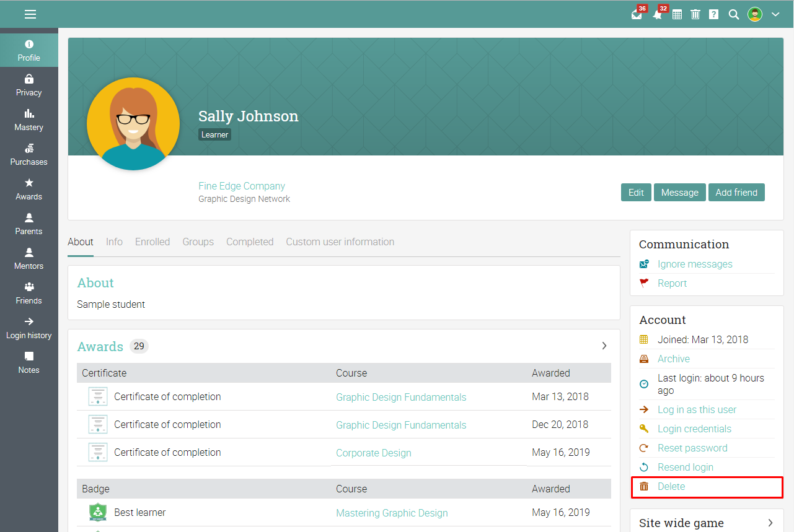
Task: Open Awards in the sidebar
Action: point(29,190)
